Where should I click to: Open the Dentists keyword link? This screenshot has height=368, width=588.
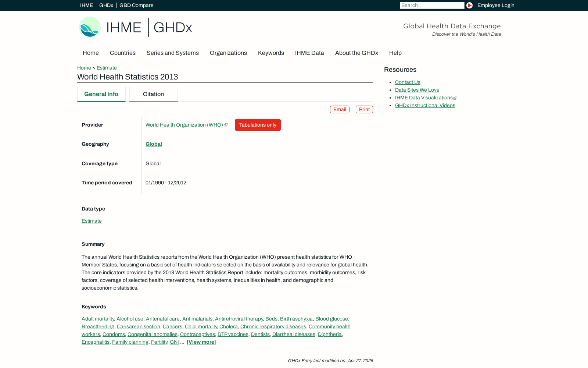pyautogui.click(x=260, y=335)
